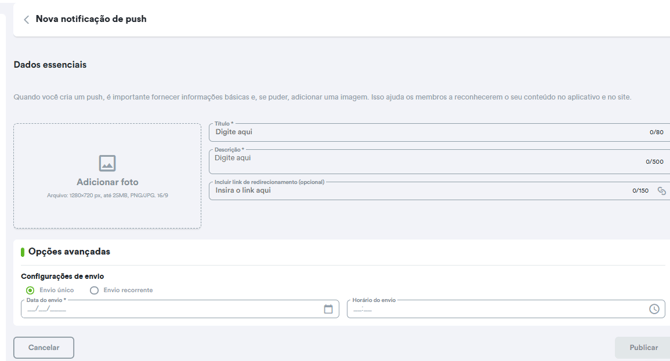Click the Data do envio date field

pos(180,309)
